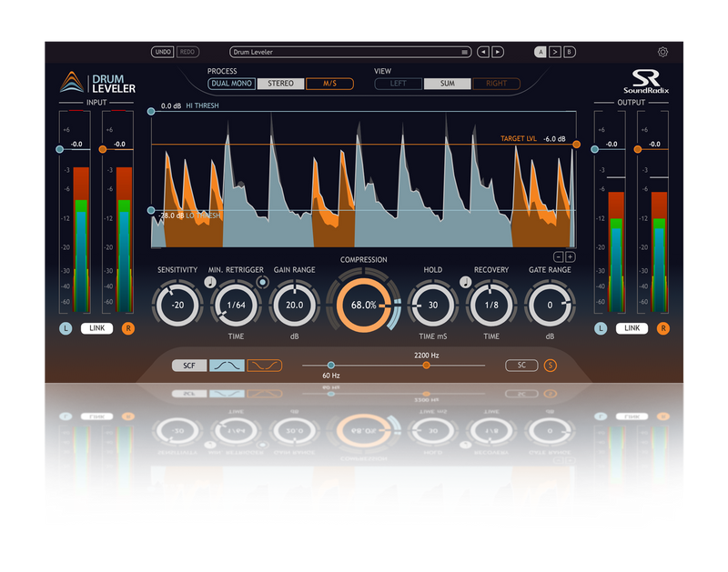Select the band-reject filter shape icon
The image size is (728, 572).
pos(265,366)
